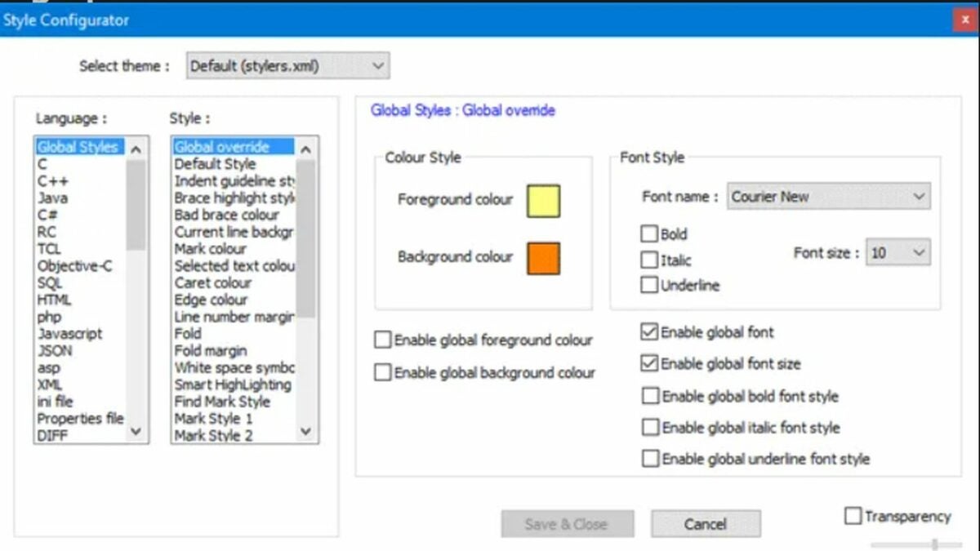The width and height of the screenshot is (980, 551).
Task: Toggle the Transparency checkbox
Action: tap(852, 516)
